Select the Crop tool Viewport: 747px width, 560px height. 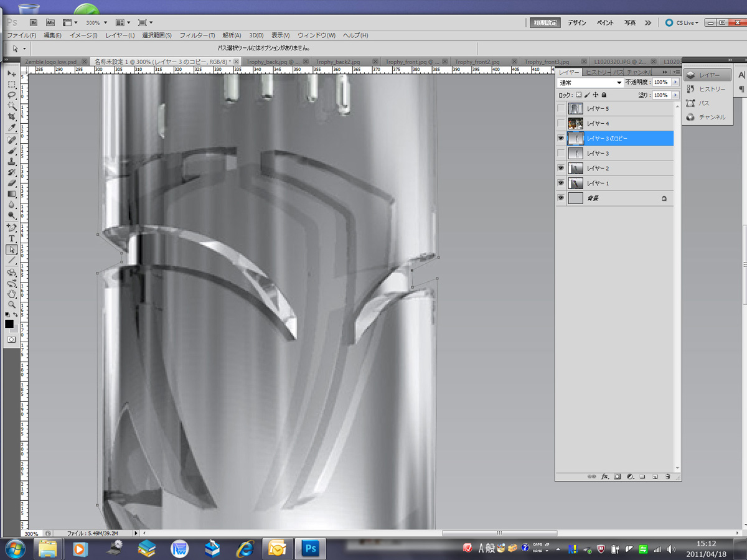[12, 117]
